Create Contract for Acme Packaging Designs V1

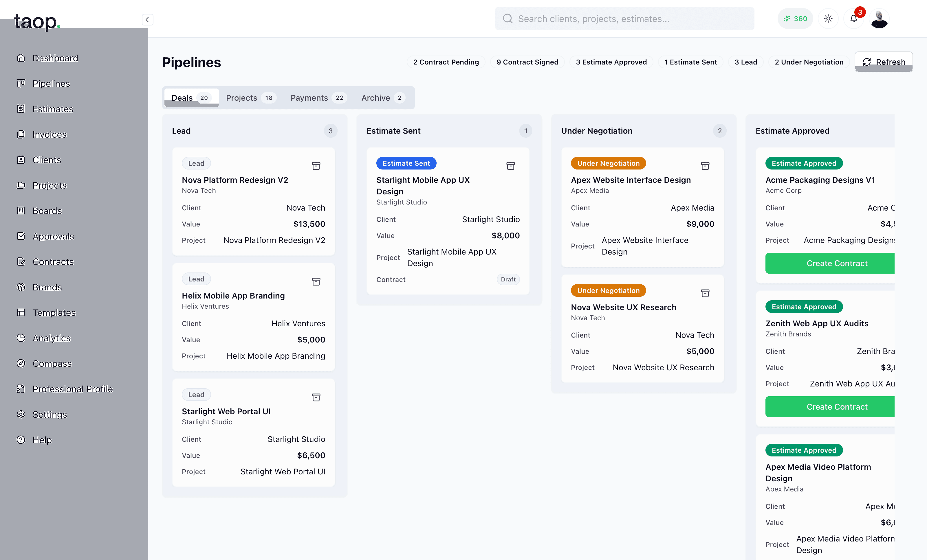[829, 263]
